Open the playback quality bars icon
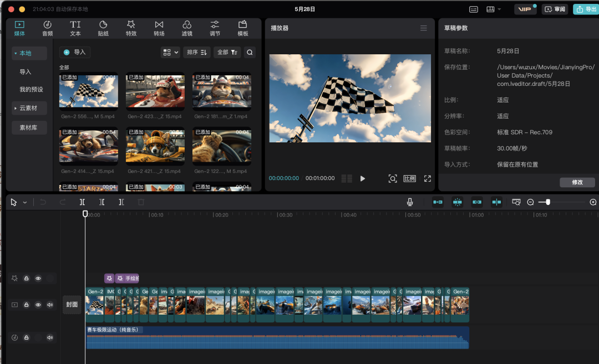The height and width of the screenshot is (364, 599). [x=347, y=178]
